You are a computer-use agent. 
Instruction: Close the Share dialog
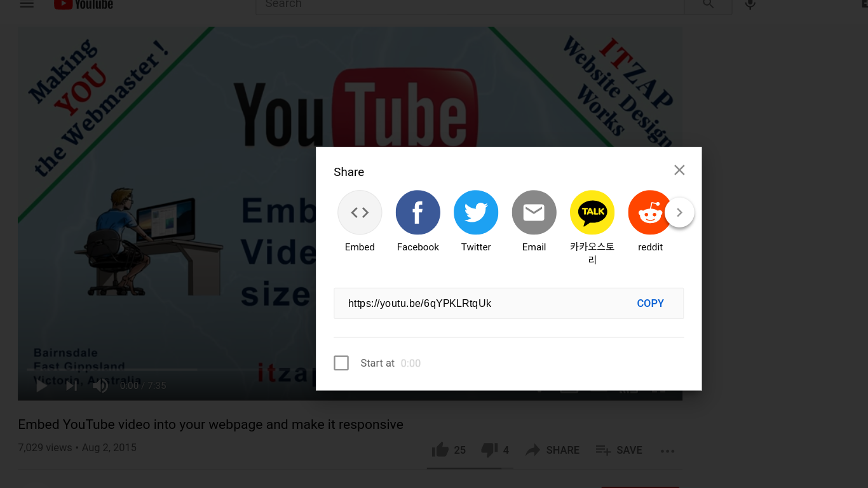(x=679, y=170)
